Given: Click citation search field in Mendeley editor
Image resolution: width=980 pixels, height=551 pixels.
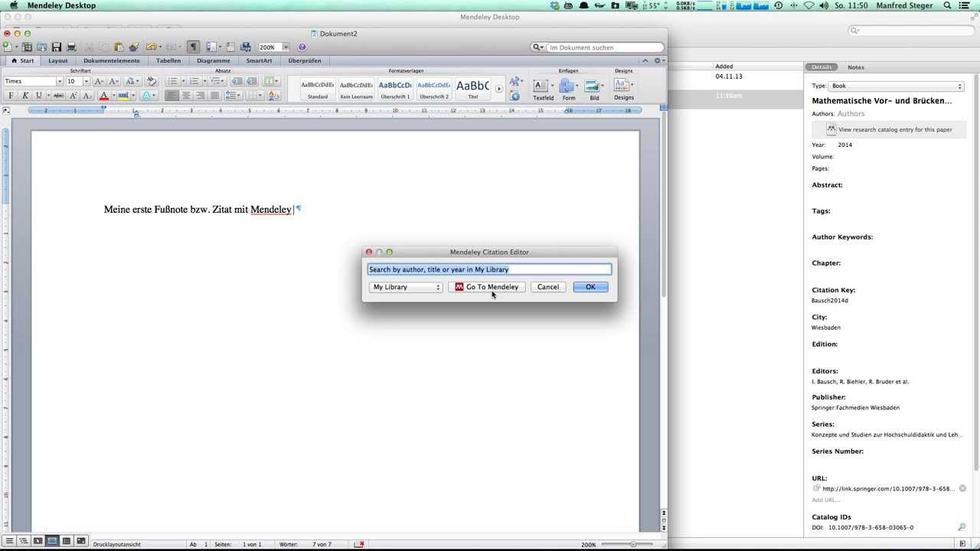Looking at the screenshot, I should click(x=489, y=269).
